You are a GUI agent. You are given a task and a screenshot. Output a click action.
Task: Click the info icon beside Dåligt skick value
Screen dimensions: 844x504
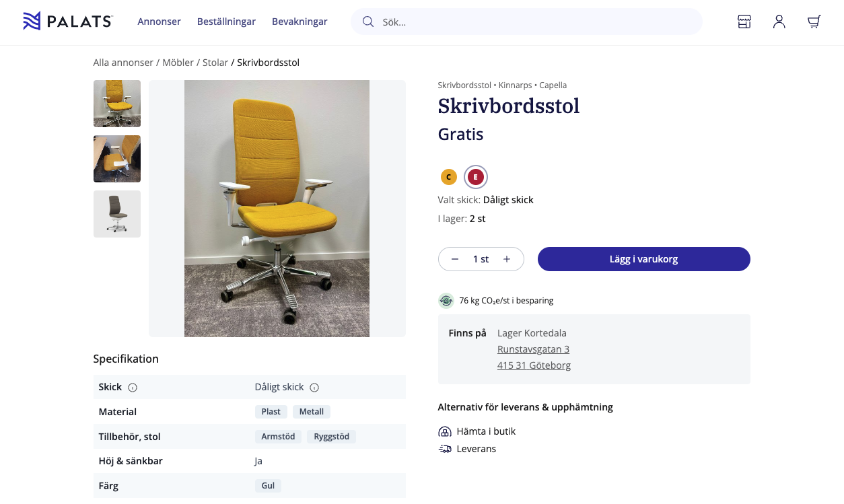pyautogui.click(x=314, y=388)
